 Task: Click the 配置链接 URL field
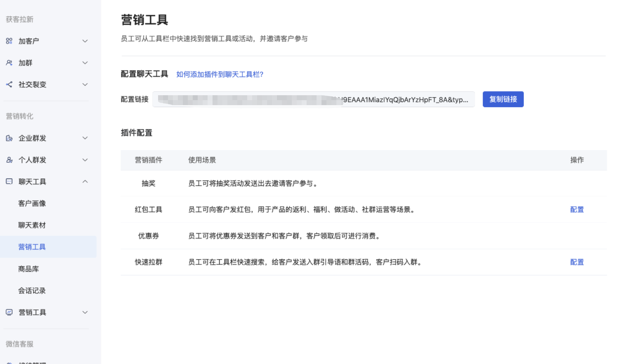314,99
